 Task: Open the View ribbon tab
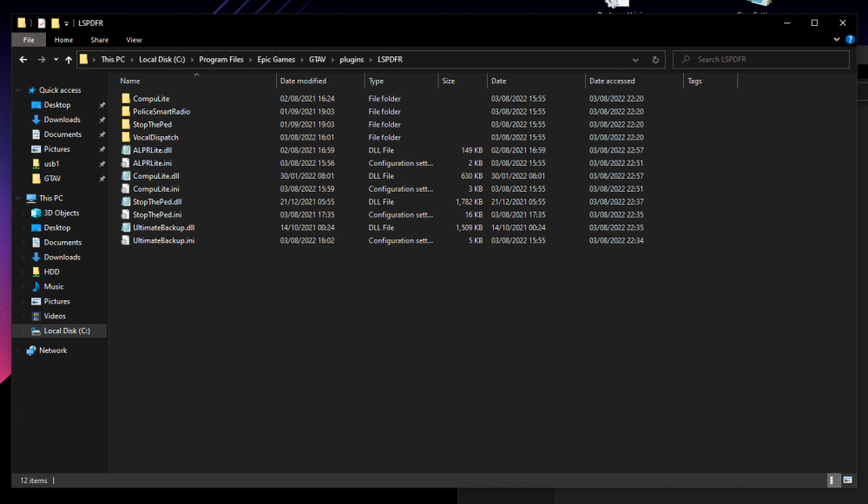click(x=134, y=40)
